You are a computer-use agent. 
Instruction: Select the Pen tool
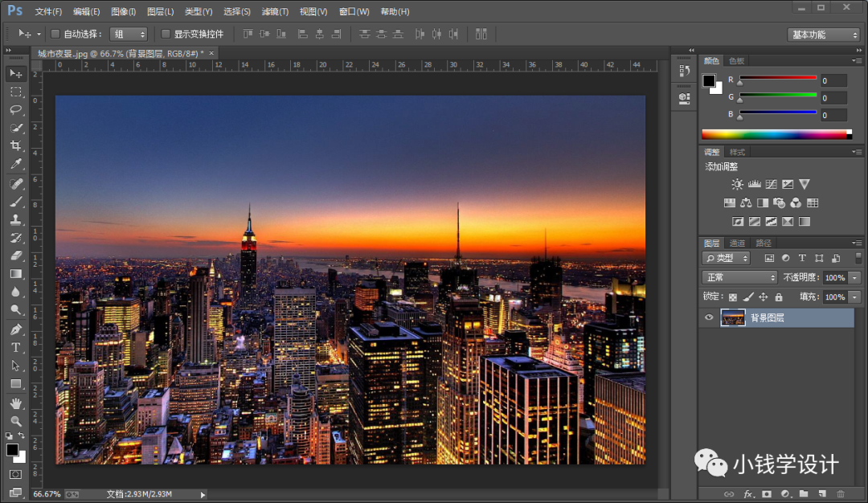click(x=16, y=329)
